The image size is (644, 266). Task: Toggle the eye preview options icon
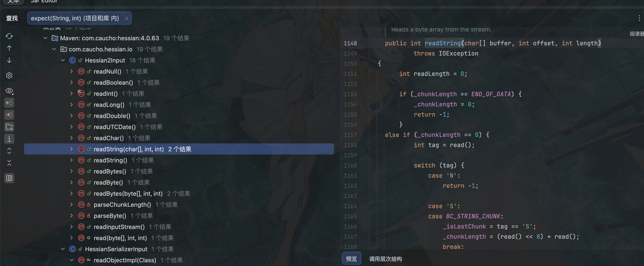point(9,91)
